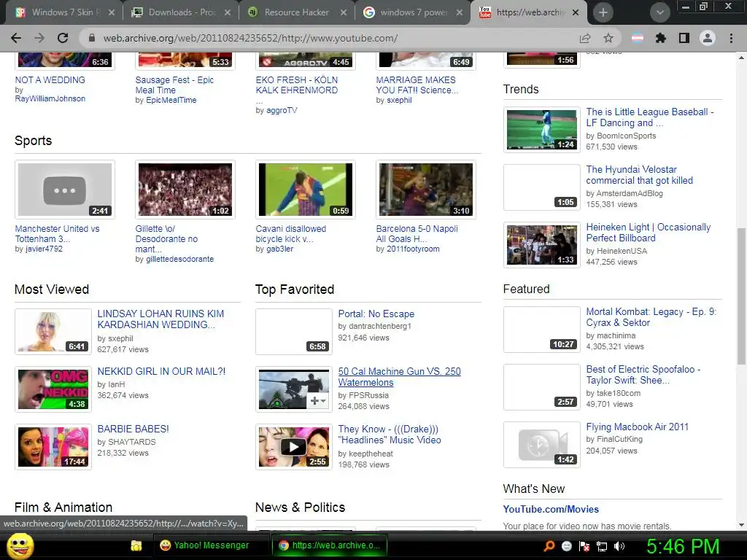The width and height of the screenshot is (747, 560).
Task: Click the share page icon in address bar
Action: tap(585, 38)
